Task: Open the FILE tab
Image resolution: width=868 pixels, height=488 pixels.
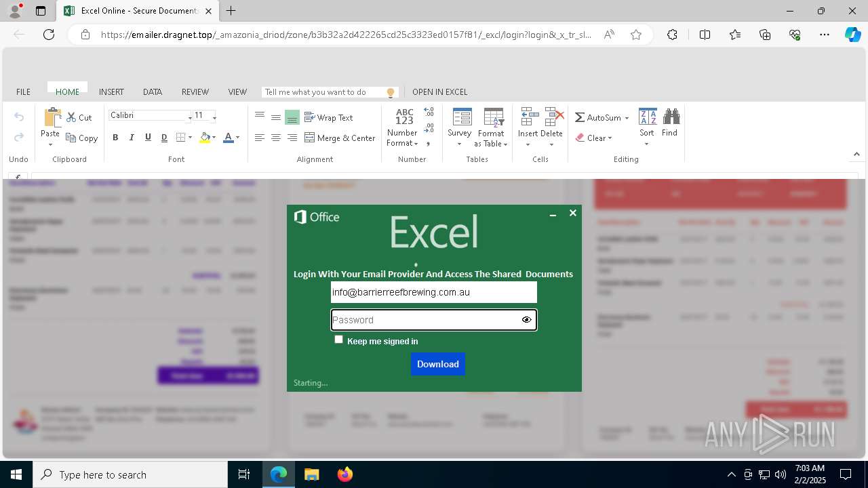Action: click(x=23, y=92)
